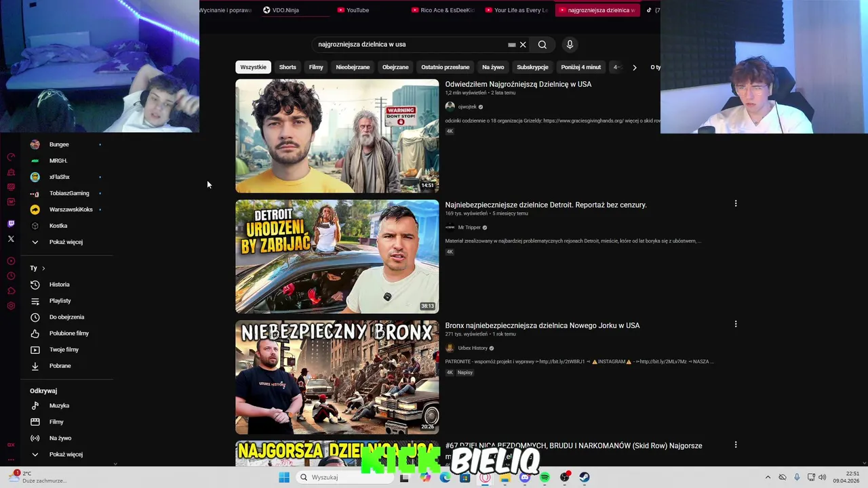Open Discord from the taskbar
Image resolution: width=868 pixels, height=488 pixels.
pos(525,477)
